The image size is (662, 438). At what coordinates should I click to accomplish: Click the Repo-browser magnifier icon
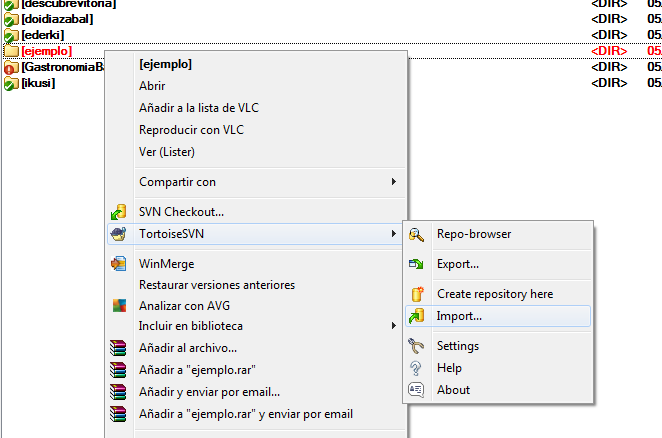(417, 234)
